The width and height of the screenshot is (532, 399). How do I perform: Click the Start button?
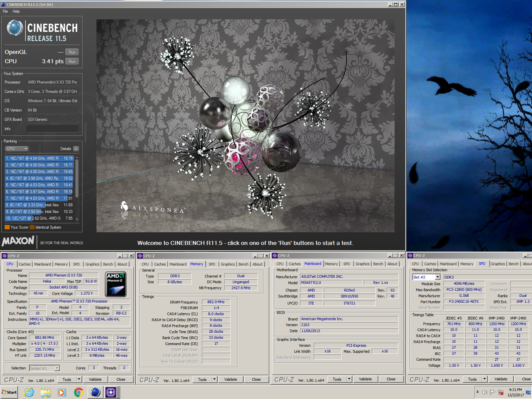(x=9, y=392)
